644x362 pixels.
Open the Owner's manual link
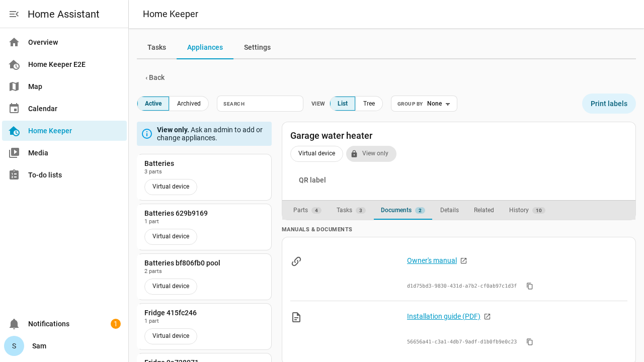click(432, 260)
